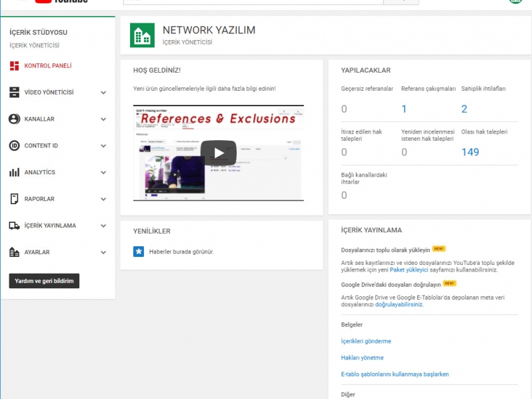Viewport: 532px width, 399px height.
Task: Click NETWORK YAZILIM title text
Action: point(209,30)
